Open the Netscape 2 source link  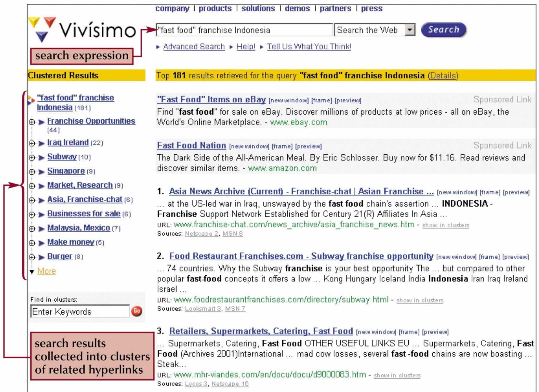click(x=202, y=234)
